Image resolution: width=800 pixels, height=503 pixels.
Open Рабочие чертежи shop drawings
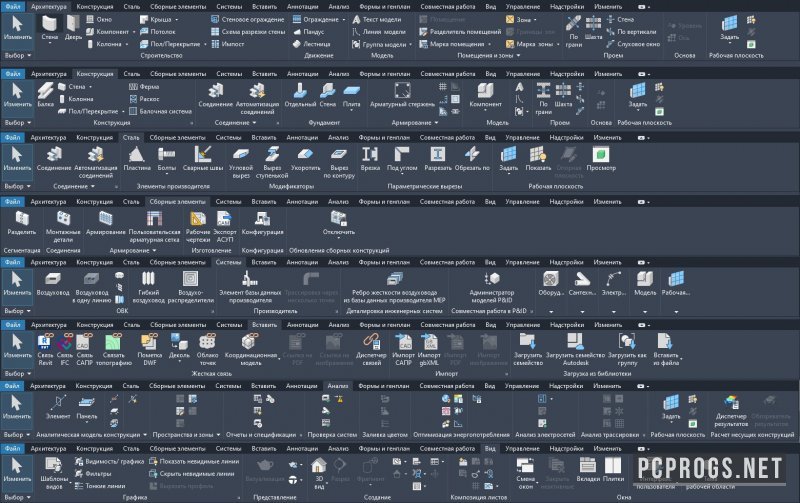pos(198,227)
